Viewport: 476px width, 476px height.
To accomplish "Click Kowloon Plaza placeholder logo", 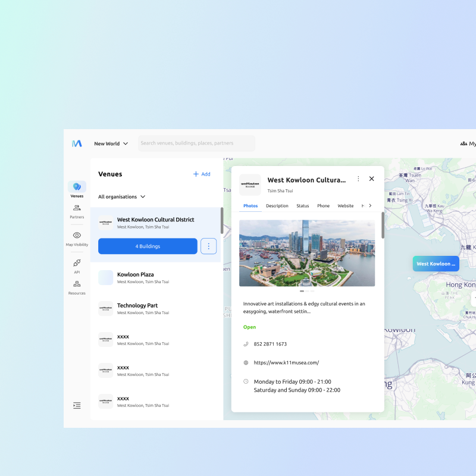I will point(106,277).
